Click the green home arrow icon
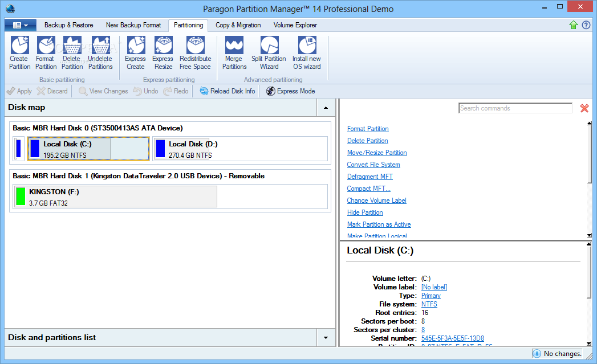The height and width of the screenshot is (364, 597). pyautogui.click(x=574, y=25)
